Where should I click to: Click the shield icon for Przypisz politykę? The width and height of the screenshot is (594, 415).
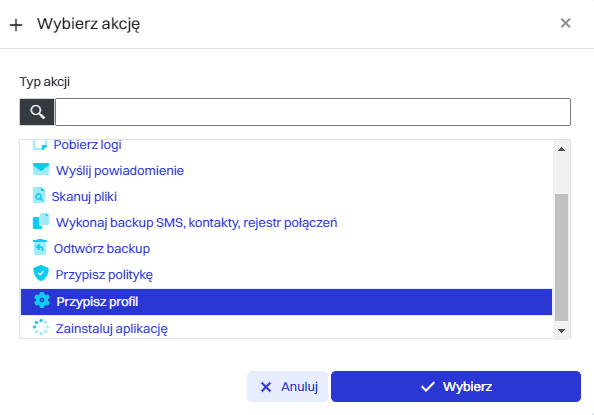pyautogui.click(x=41, y=273)
